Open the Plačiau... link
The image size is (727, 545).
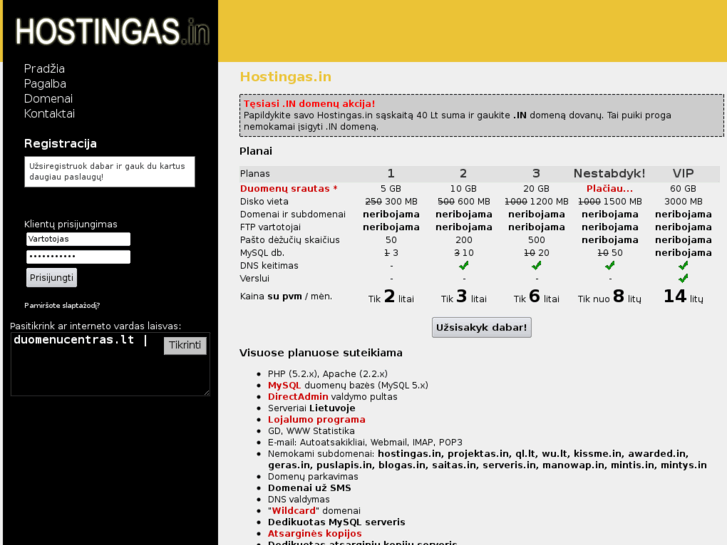(x=609, y=188)
